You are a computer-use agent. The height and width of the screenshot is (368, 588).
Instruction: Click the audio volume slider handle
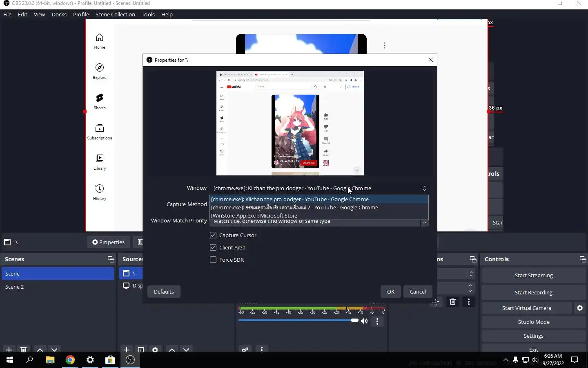355,320
